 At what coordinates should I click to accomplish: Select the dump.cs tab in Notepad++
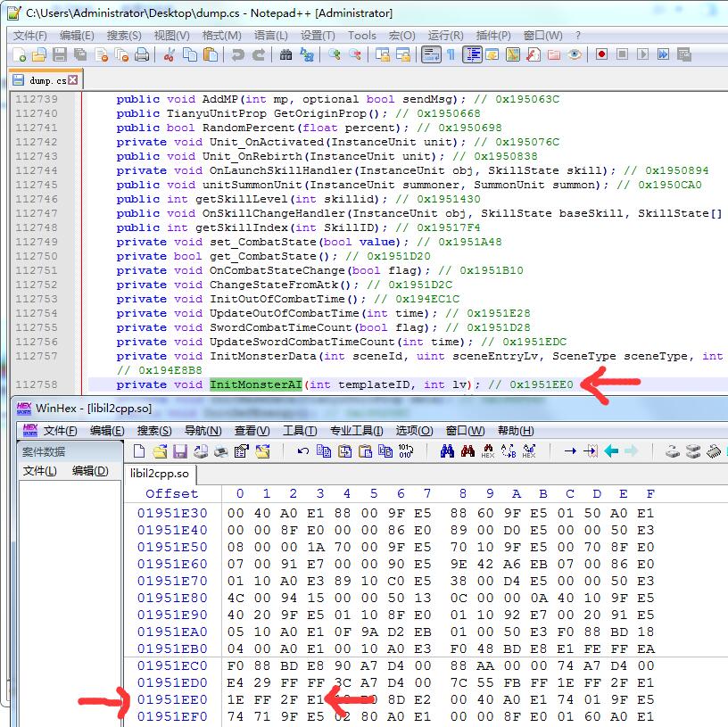[45, 80]
